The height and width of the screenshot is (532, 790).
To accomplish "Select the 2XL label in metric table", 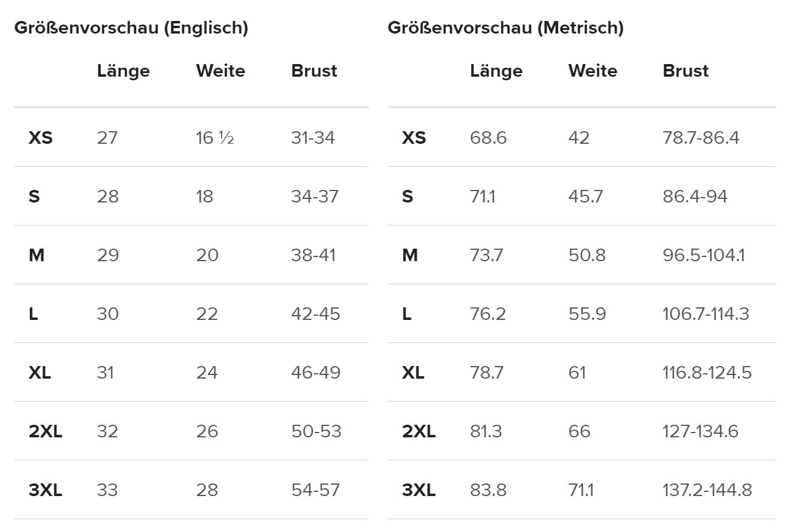I will tap(419, 431).
